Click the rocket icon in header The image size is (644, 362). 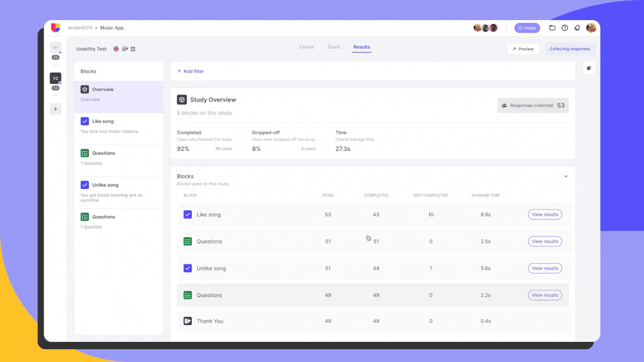[577, 28]
